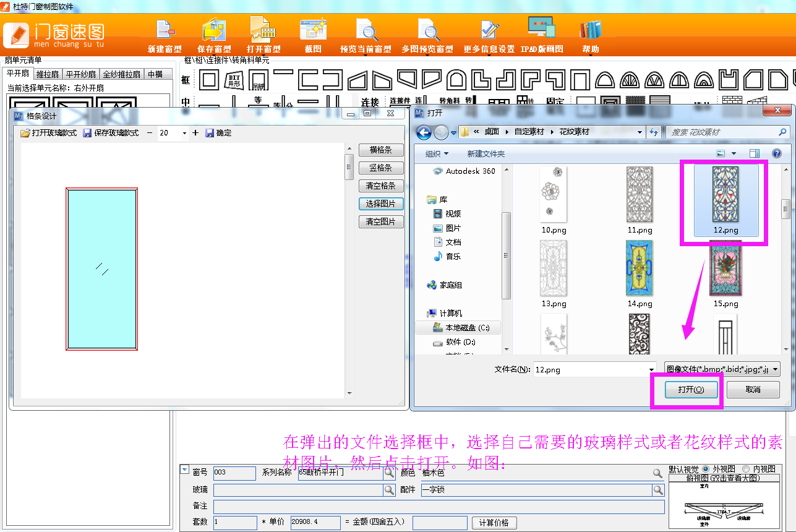Click 确定 confirm in 格条设计 toolbar
The image size is (796, 532).
point(218,133)
